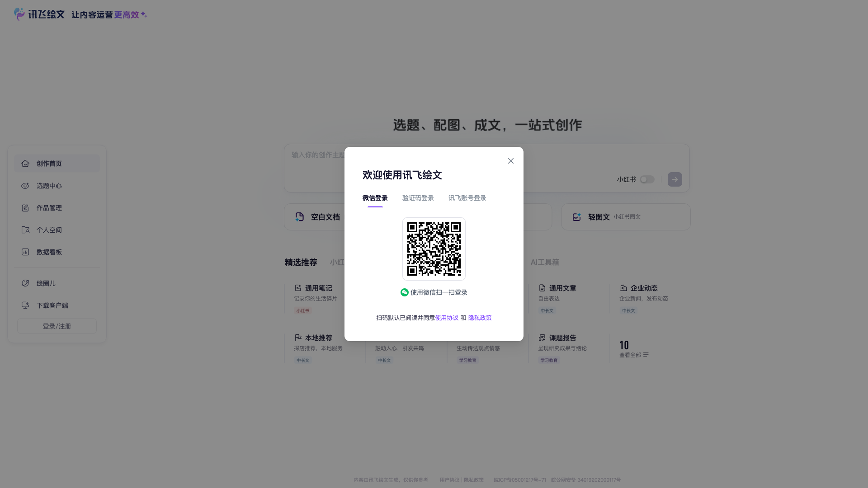
Task: Click dialog title 欢迎使用讯飞绘文
Action: tap(402, 175)
